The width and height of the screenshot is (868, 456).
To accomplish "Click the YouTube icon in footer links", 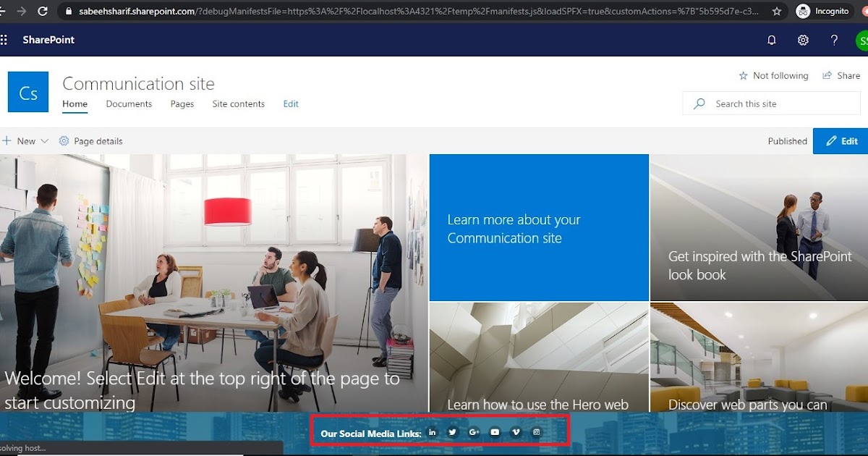I will point(494,431).
